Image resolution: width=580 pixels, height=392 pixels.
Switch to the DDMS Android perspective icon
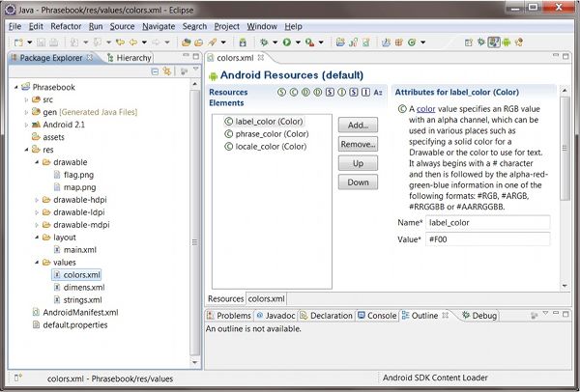coord(507,42)
